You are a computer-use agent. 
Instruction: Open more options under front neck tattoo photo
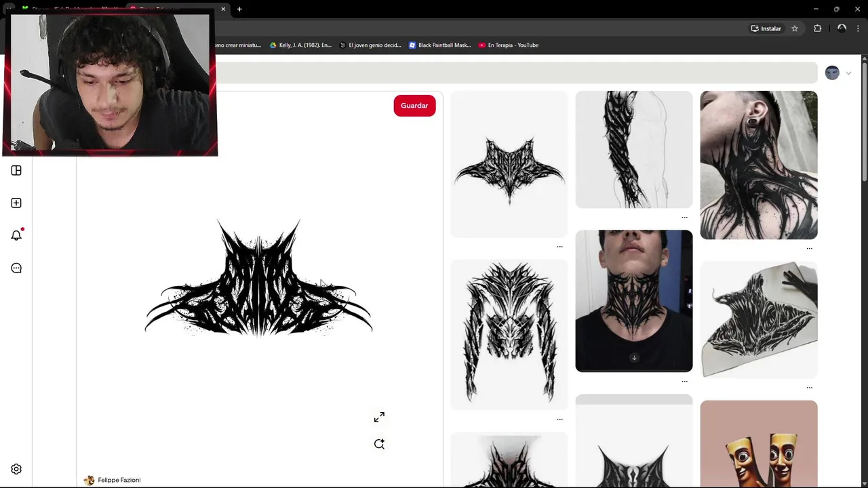(x=684, y=382)
